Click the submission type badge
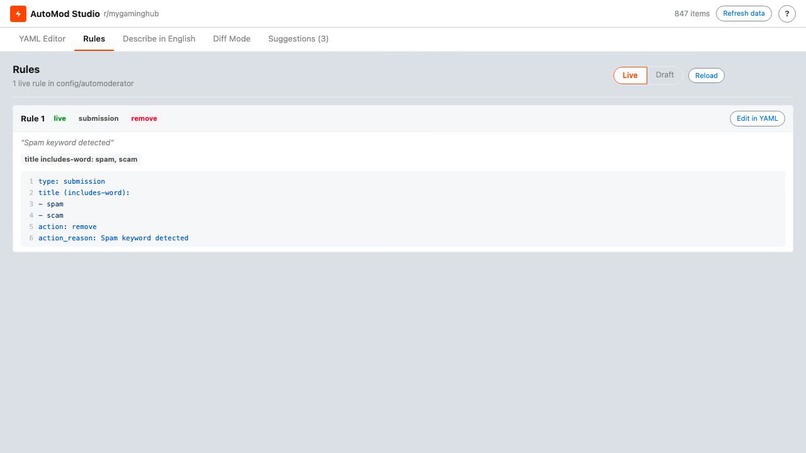 click(x=98, y=118)
